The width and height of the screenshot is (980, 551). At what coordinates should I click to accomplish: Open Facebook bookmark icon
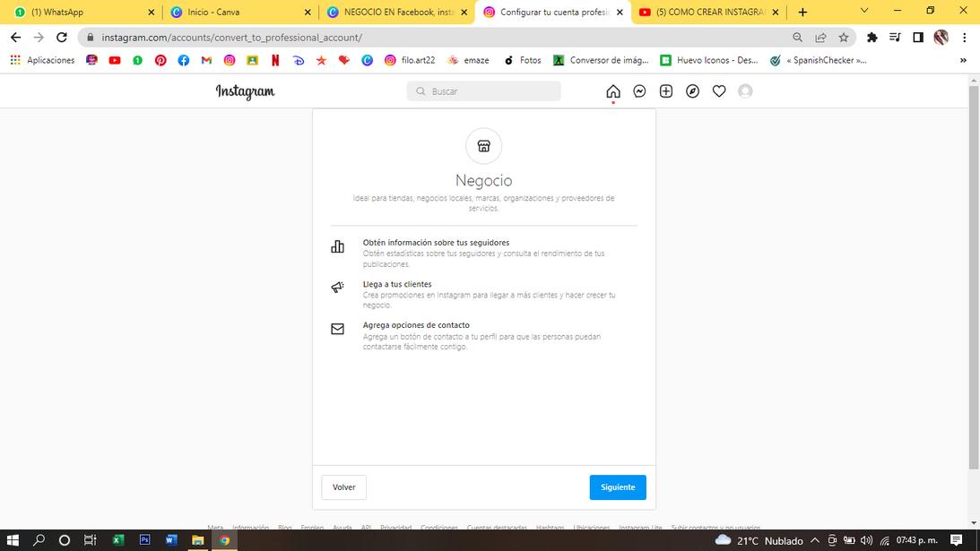point(184,61)
